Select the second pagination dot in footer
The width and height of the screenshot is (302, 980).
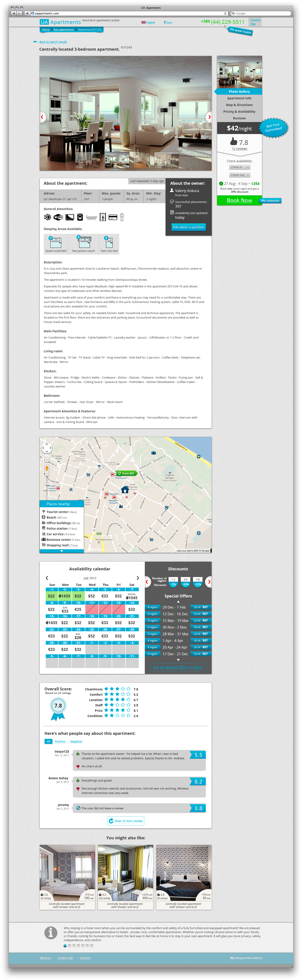tap(70, 945)
